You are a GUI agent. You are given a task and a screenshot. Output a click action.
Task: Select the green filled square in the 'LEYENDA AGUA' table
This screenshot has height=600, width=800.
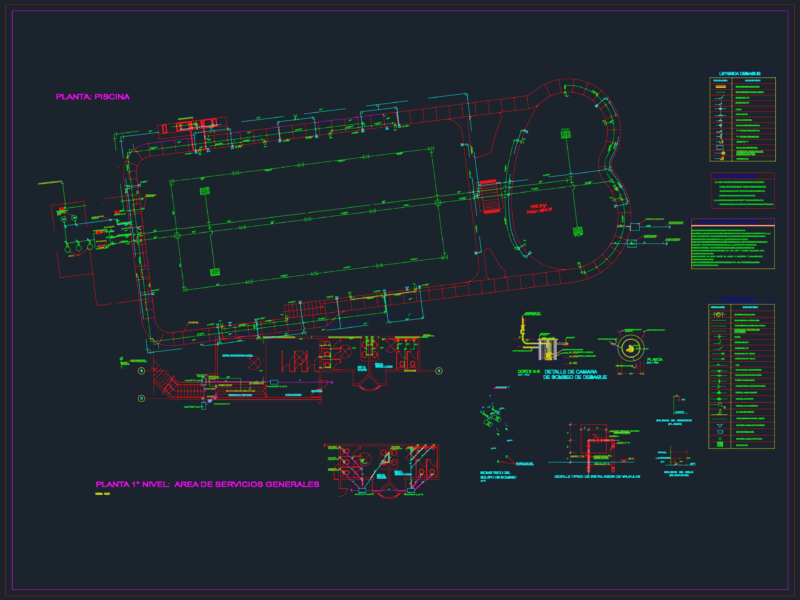720,444
